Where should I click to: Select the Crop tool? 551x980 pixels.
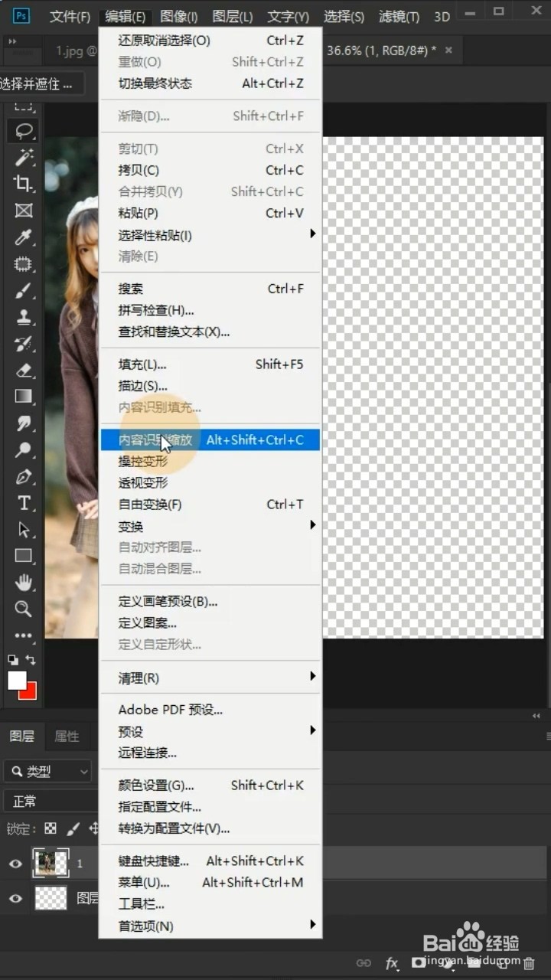coord(24,184)
